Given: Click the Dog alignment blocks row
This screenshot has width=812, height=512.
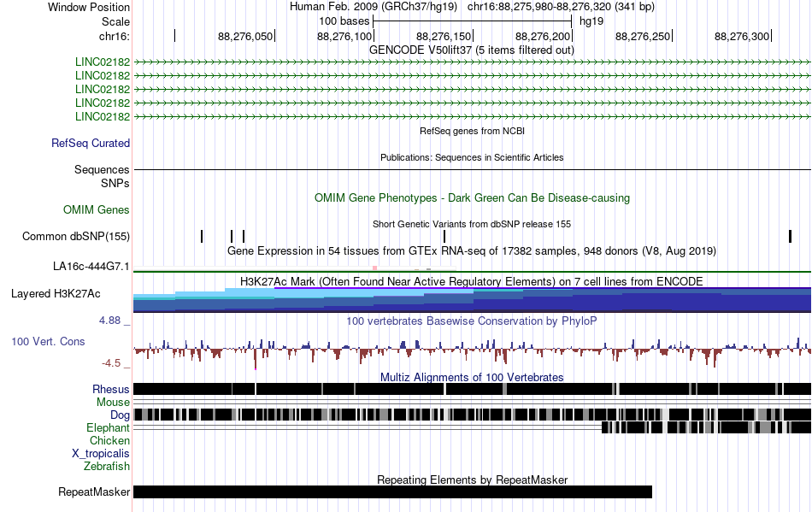Looking at the screenshot, I should [x=473, y=415].
